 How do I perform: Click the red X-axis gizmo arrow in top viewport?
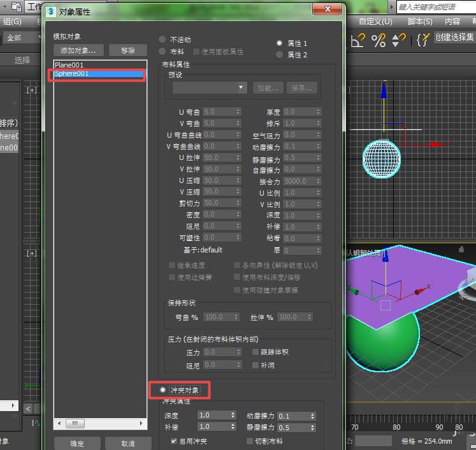click(437, 144)
